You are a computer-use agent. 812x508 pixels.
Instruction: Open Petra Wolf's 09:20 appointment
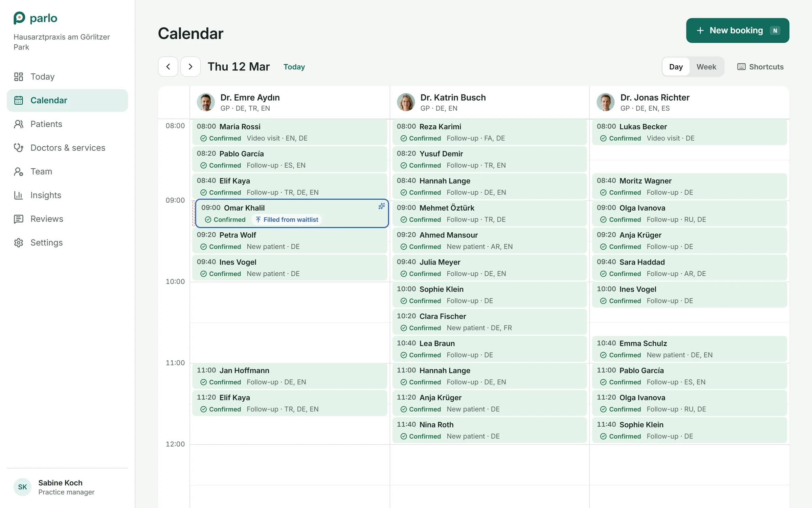[x=290, y=240]
